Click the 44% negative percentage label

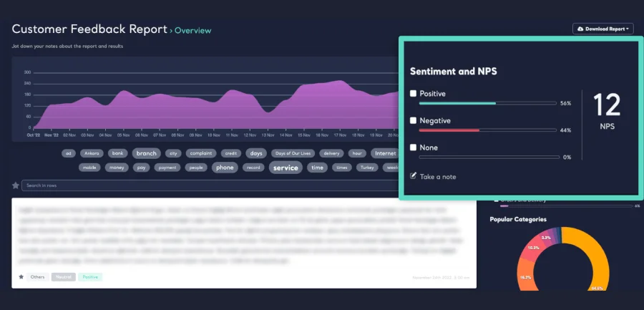tap(565, 130)
